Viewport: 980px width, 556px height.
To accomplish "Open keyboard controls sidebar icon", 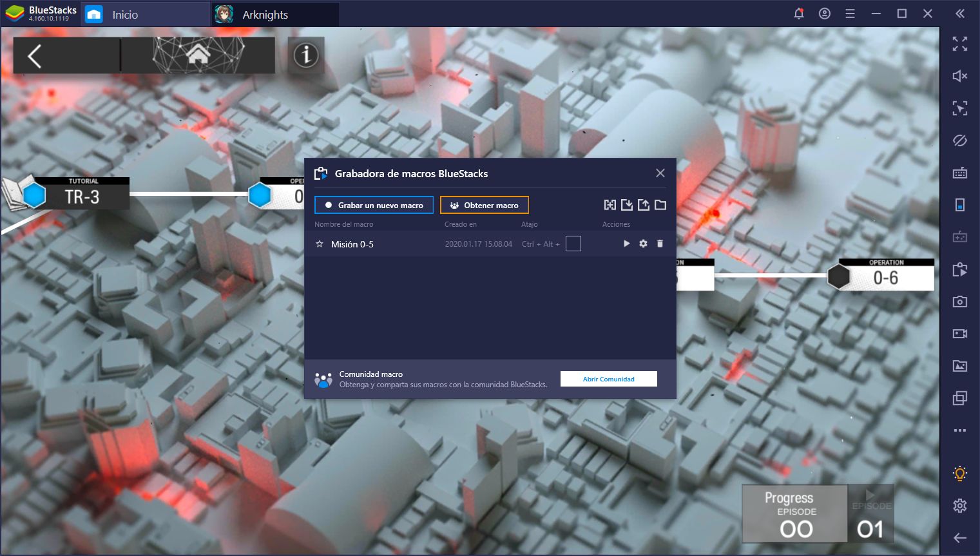I will coord(960,173).
